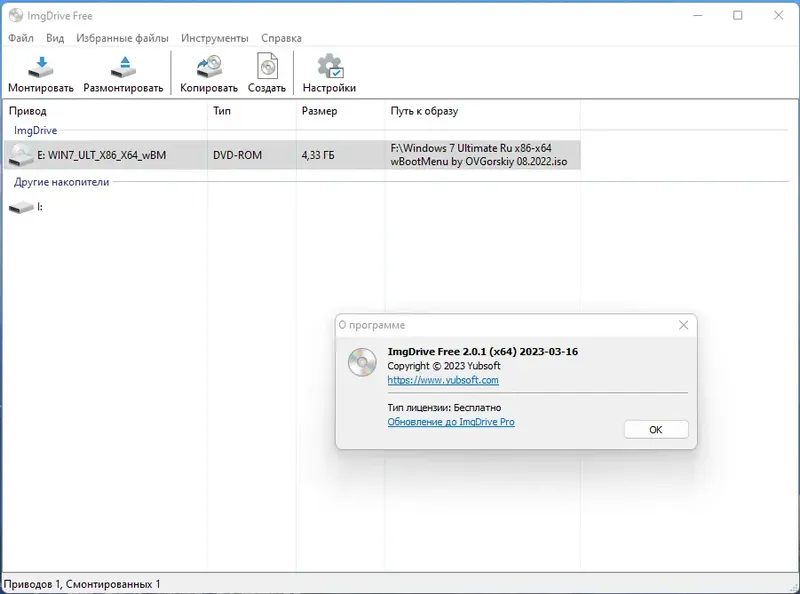Click the ImgDrive group header

coord(36,131)
